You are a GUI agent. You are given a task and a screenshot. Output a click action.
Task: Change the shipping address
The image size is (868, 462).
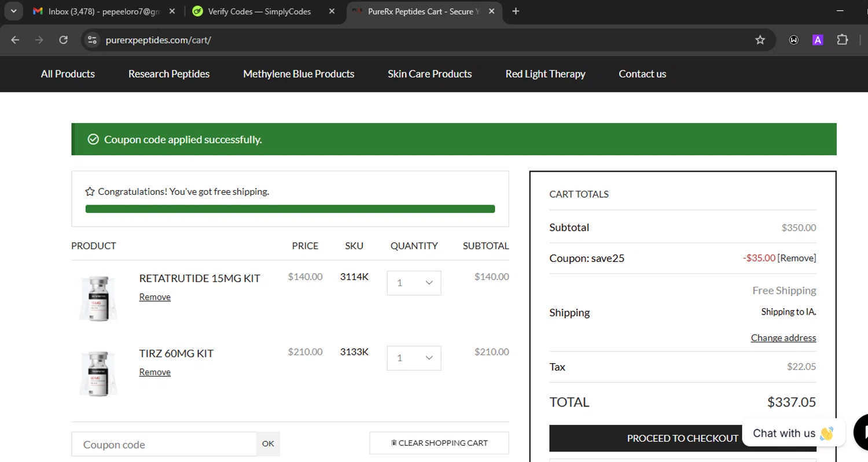coord(784,338)
